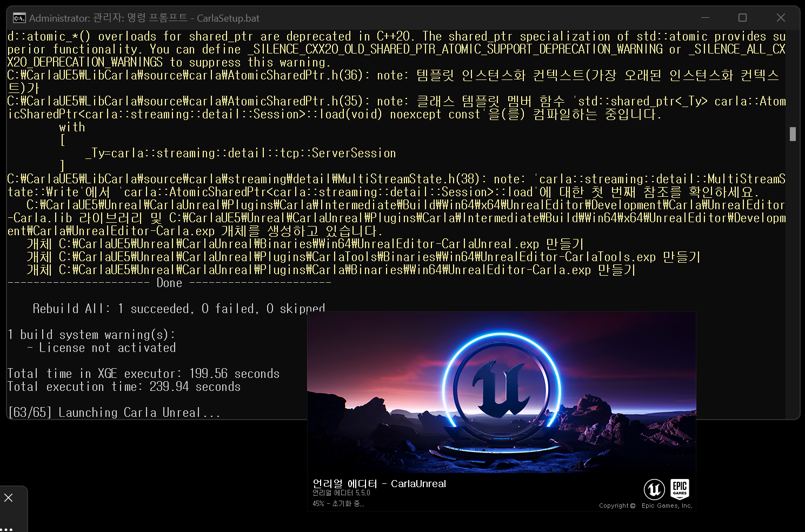Click 'Copyright © Epic Games, Inc.' text
This screenshot has height=532, width=805.
click(x=646, y=506)
